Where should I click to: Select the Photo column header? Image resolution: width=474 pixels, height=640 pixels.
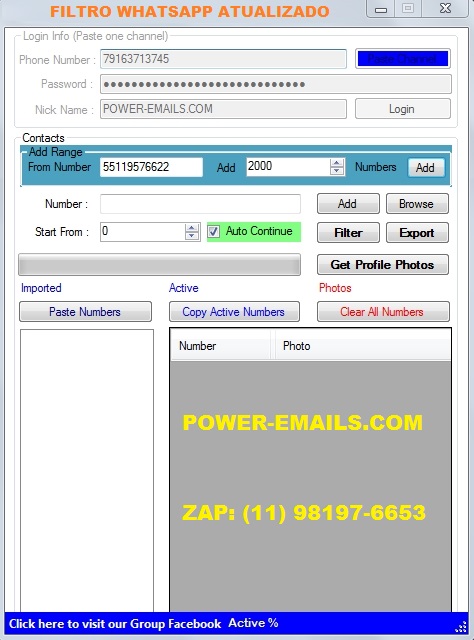[363, 346]
